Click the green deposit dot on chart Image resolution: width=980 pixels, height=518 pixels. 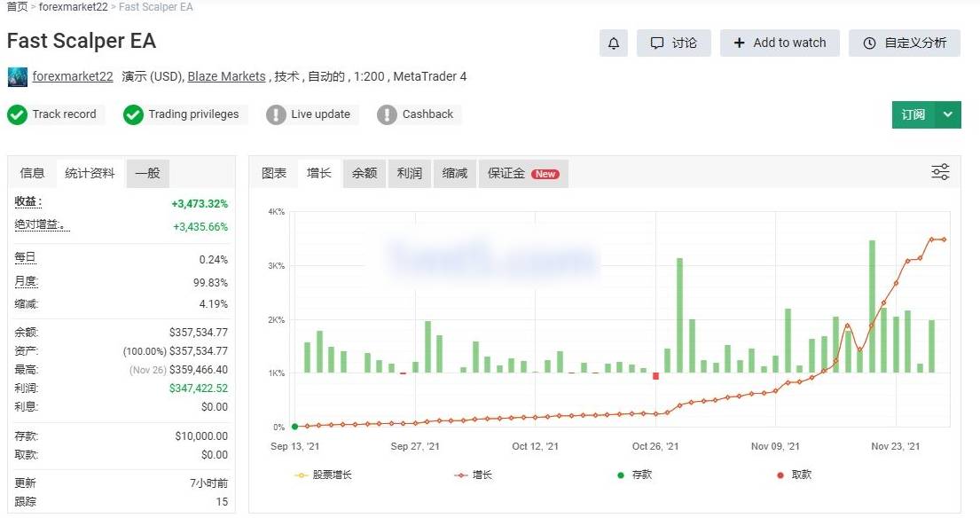pos(295,427)
